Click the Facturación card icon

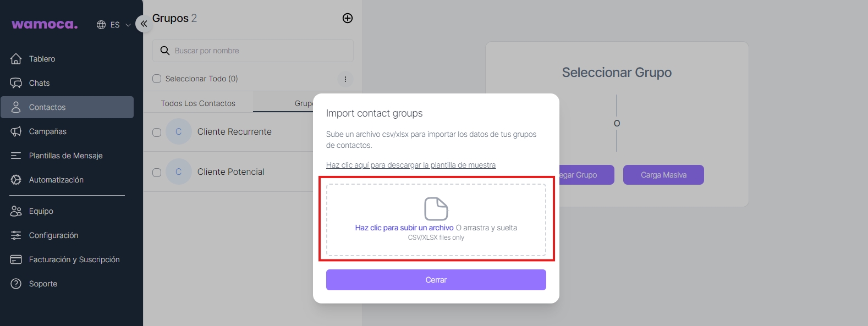pos(16,259)
